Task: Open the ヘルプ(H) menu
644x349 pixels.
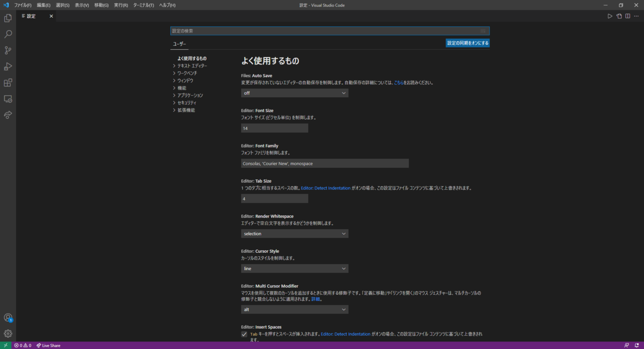Action: [x=167, y=5]
